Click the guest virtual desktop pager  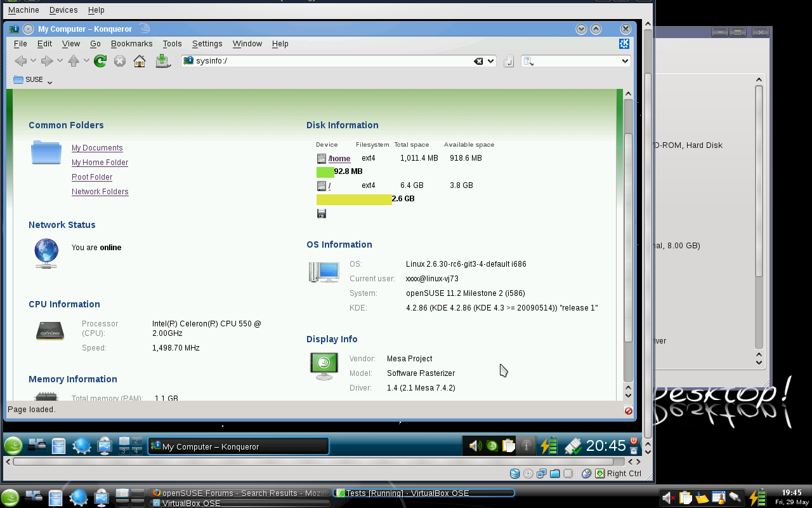(130, 446)
